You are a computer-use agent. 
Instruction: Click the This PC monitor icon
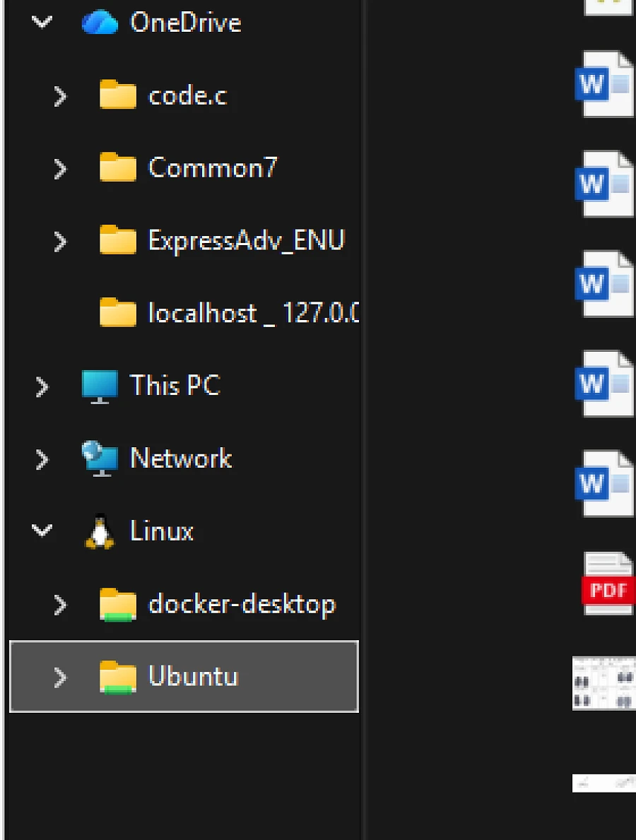click(100, 386)
